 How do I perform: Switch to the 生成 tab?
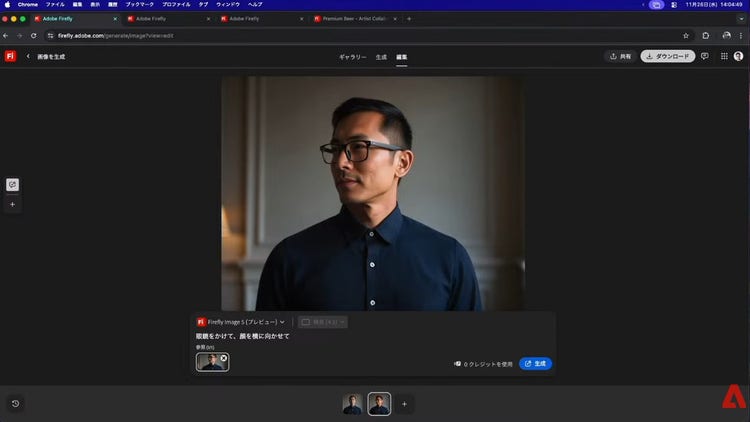tap(381, 57)
